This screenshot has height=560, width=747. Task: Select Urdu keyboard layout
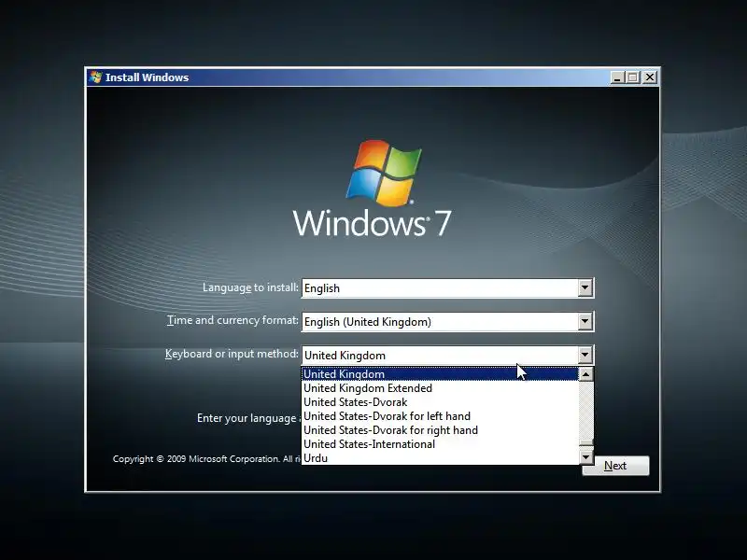(440, 457)
